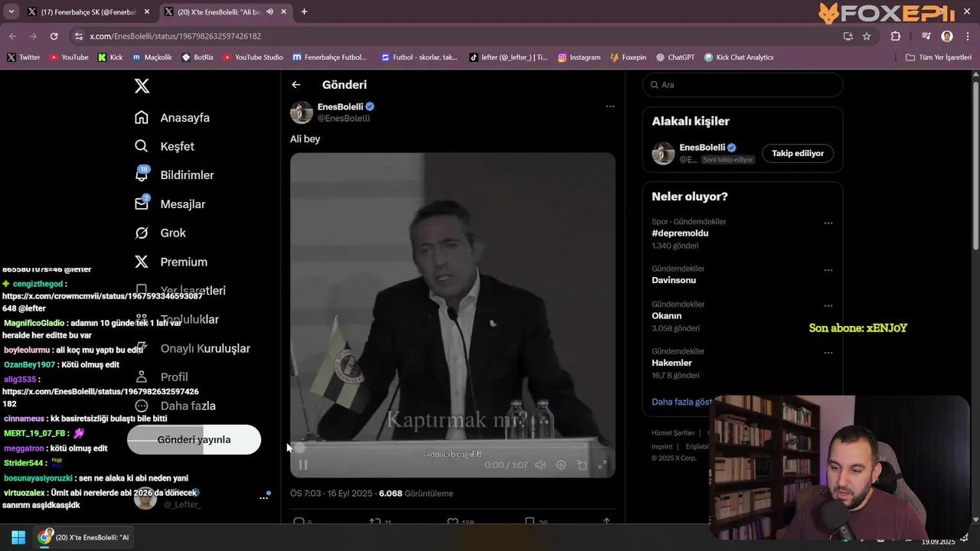980x551 pixels.
Task: Open Bildirimler notifications
Action: point(175,175)
